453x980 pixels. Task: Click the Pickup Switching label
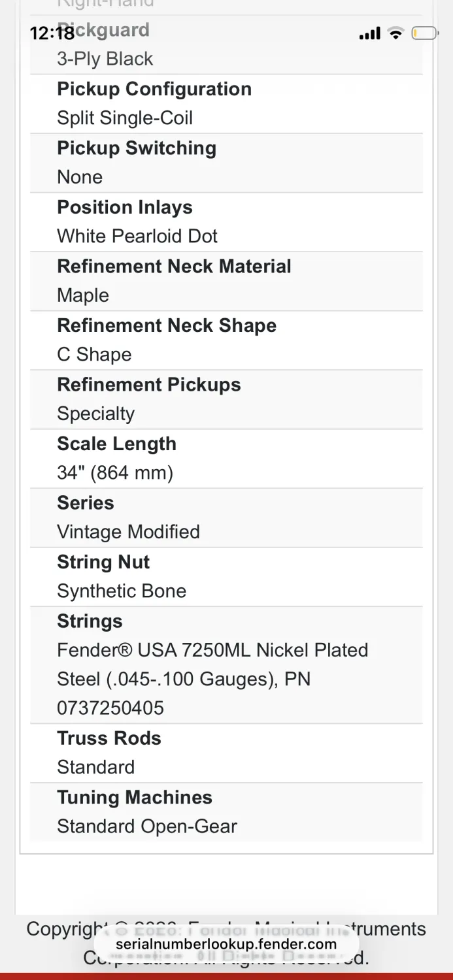(x=137, y=148)
